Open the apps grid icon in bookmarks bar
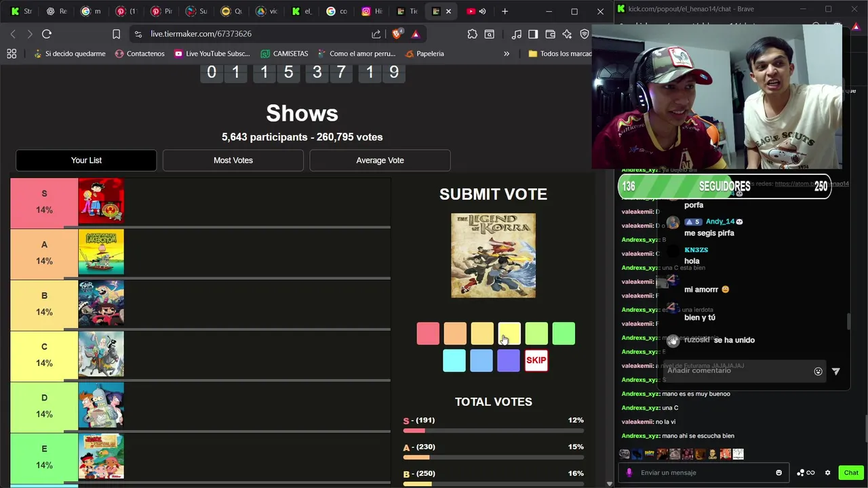 (12, 54)
